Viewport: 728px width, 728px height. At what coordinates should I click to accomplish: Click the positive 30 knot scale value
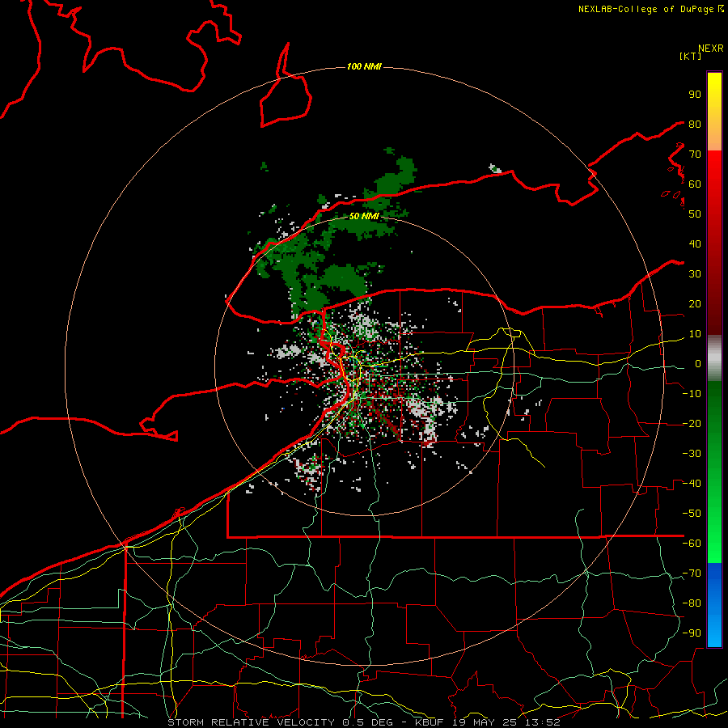click(695, 274)
